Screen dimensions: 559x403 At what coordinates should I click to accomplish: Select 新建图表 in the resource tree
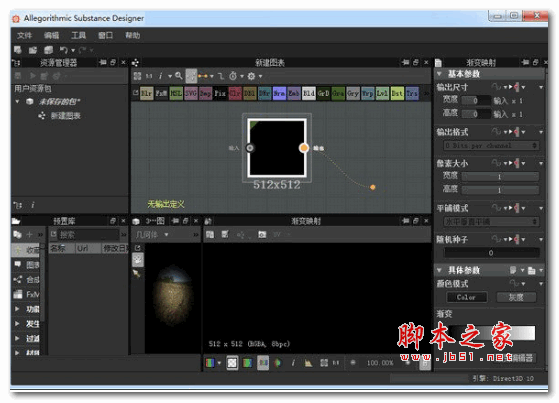click(x=66, y=116)
